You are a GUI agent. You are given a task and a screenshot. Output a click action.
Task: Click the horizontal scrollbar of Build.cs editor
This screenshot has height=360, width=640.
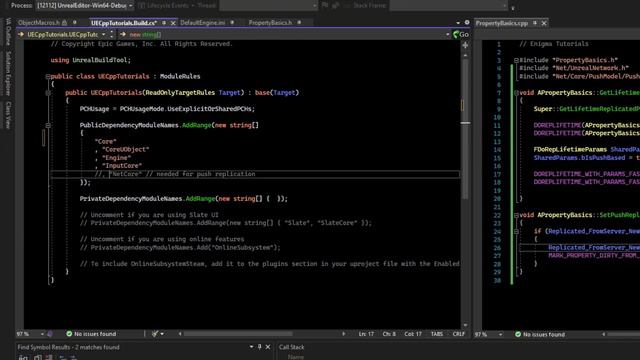tap(238, 334)
